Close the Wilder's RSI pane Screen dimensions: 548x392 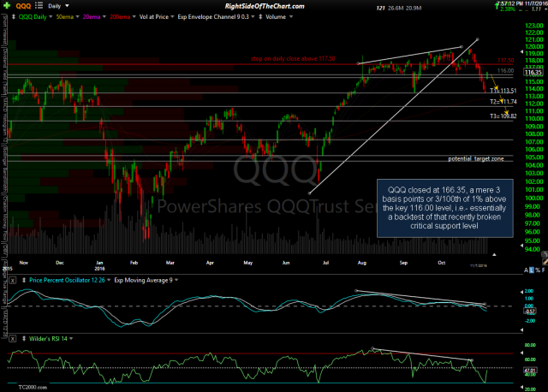pos(13,339)
